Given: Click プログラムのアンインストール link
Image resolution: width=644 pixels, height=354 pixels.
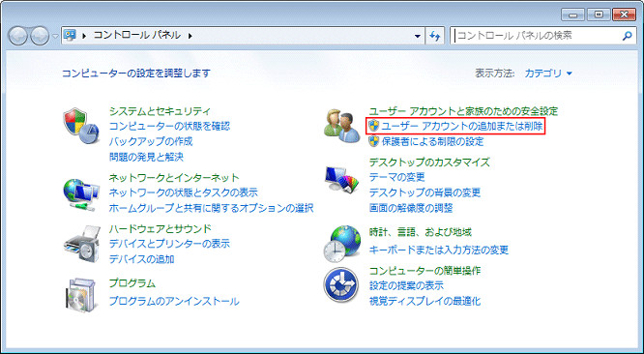Looking at the screenshot, I should pos(174,301).
